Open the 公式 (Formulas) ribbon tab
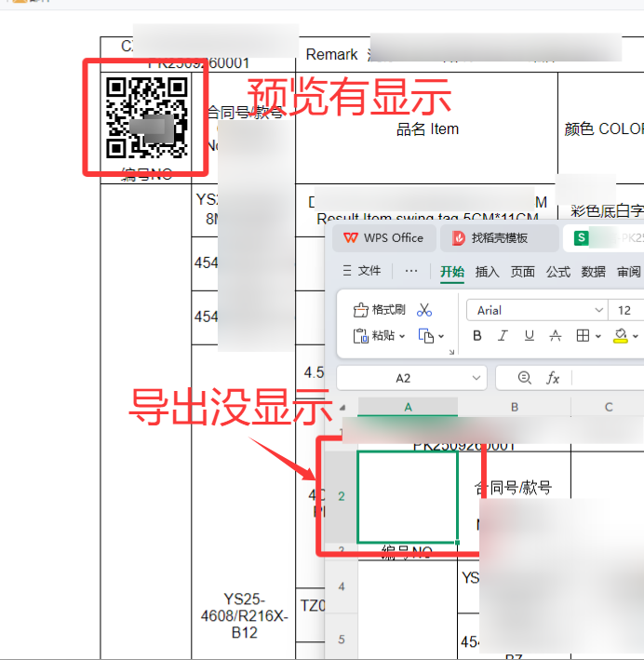The image size is (644, 660). [558, 272]
